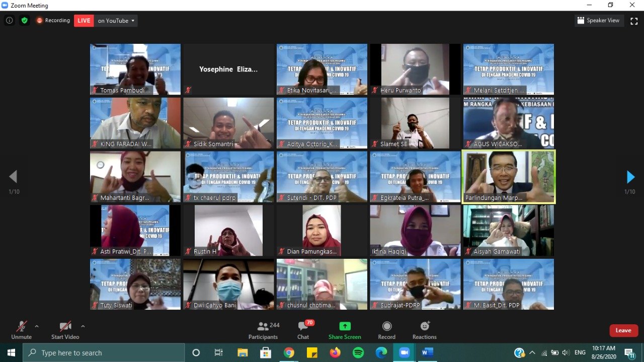Click the Windows taskbar search box

tap(104, 353)
